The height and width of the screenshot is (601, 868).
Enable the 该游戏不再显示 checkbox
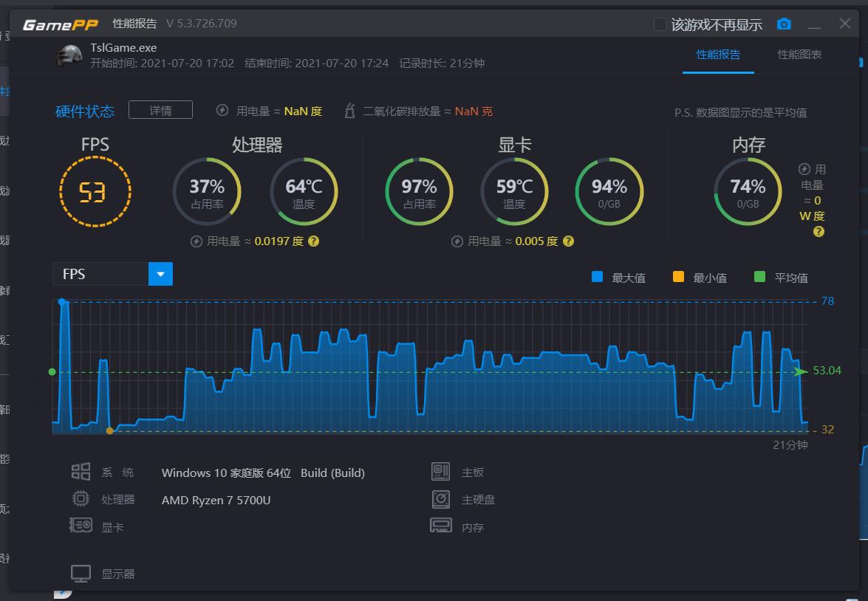(660, 24)
